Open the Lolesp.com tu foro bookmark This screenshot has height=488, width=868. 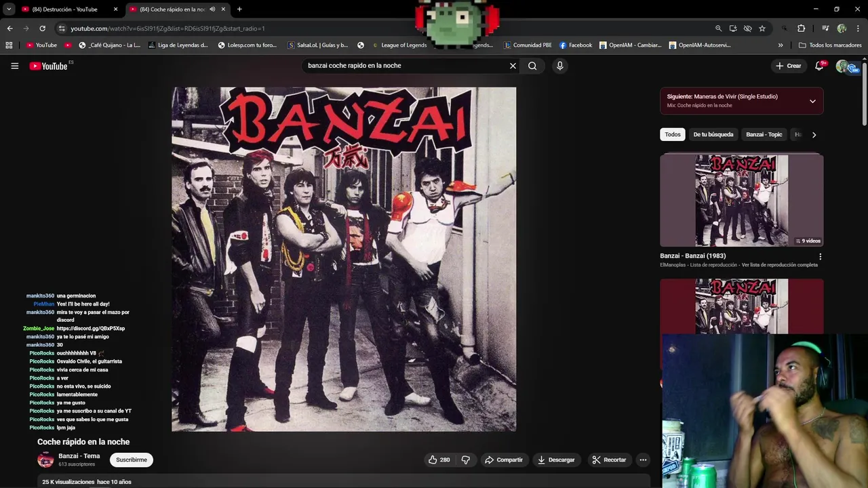coord(248,45)
